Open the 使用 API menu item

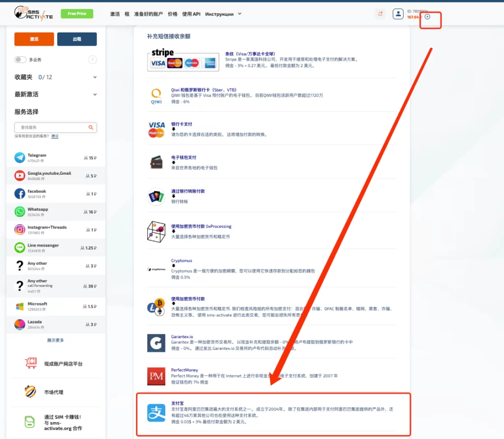191,14
